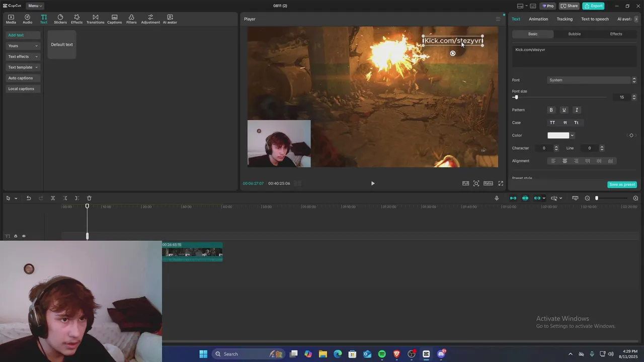The height and width of the screenshot is (362, 644).
Task: Click the timeline zoom in magnifier
Action: [635, 198]
